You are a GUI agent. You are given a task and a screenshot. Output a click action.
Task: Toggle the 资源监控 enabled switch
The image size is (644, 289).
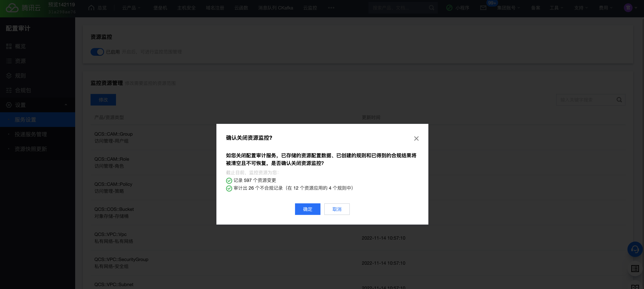click(x=97, y=52)
